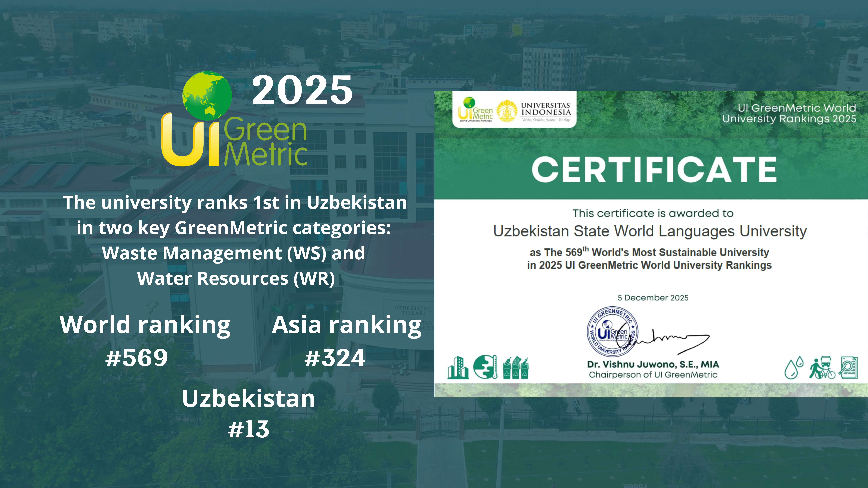Click the green globe in the large logo

pos(207,96)
